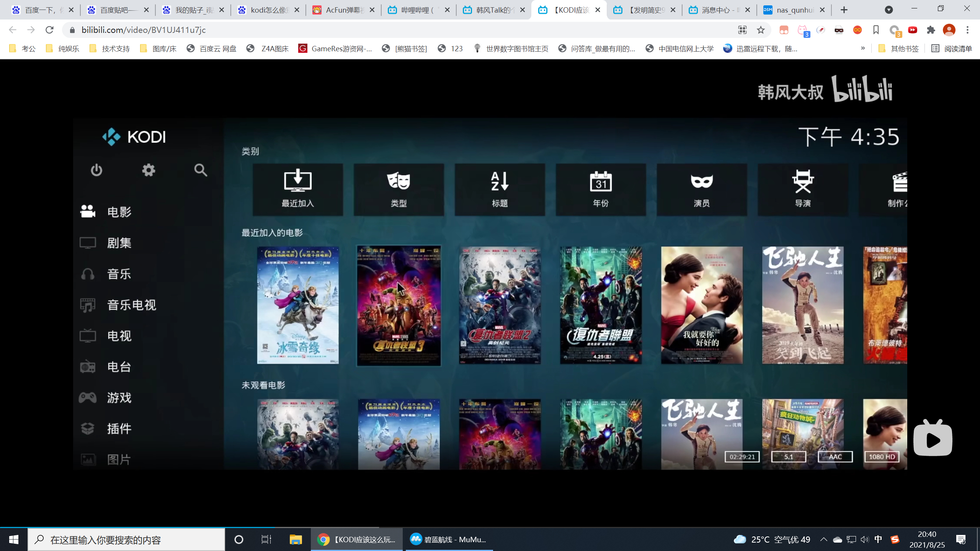Open the 图库/床 bookmark folder
The width and height of the screenshot is (980, 551).
158,49
